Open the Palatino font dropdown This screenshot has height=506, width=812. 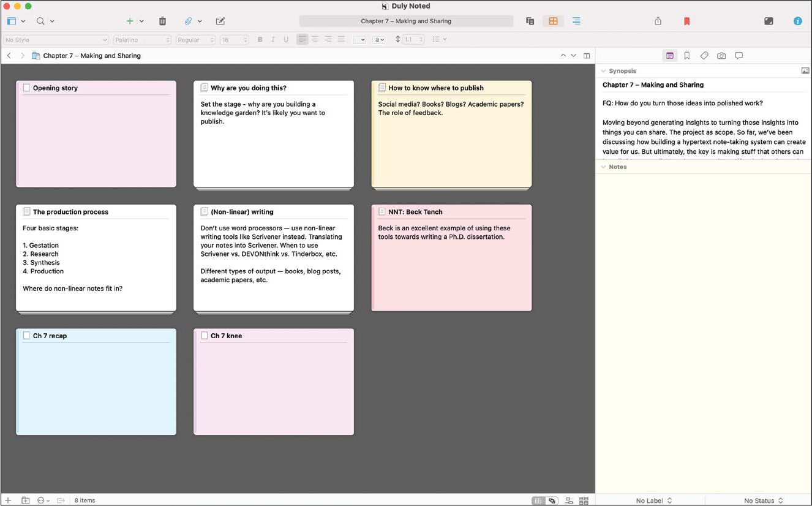(x=141, y=39)
